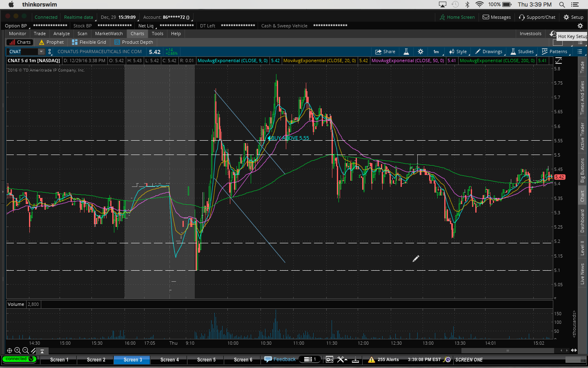588x368 pixels.
Task: Click the green connected status indicator
Action: [x=19, y=359]
